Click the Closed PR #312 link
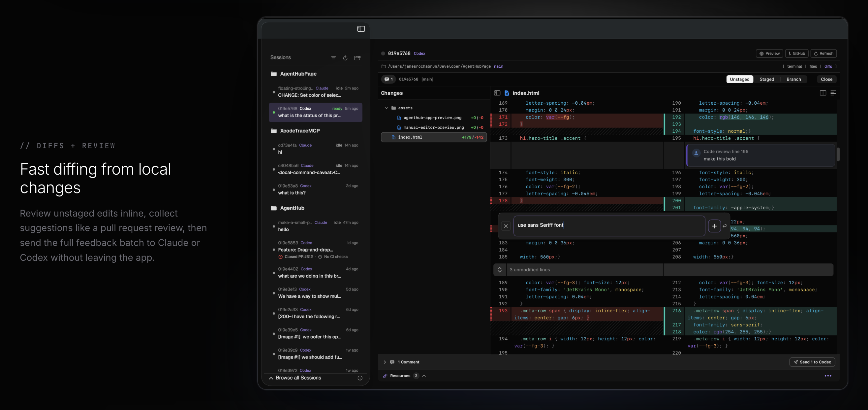 295,257
